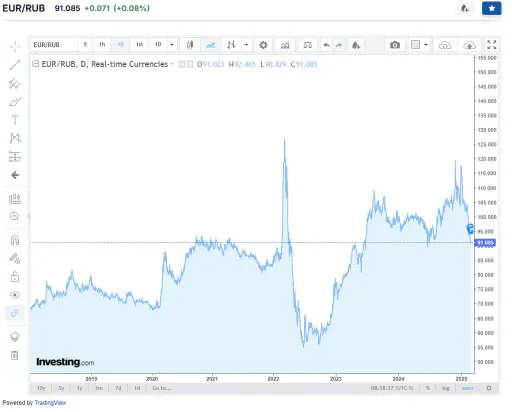
Task: Take a chart snapshot with camera icon
Action: (x=395, y=45)
